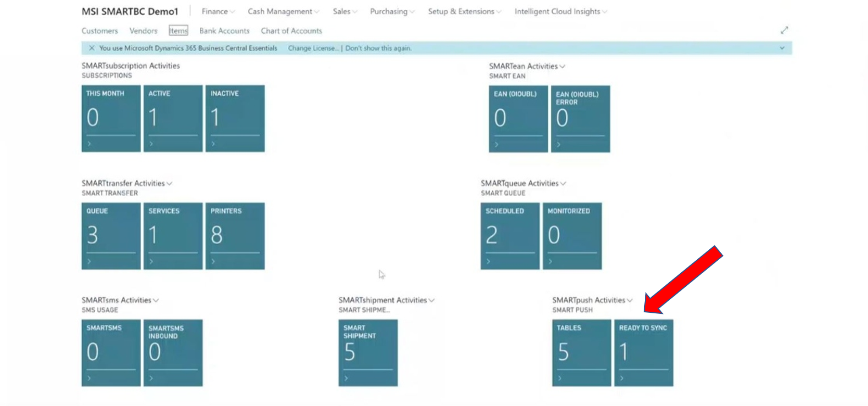Go to Customers list
The image size is (868, 406).
pos(100,31)
